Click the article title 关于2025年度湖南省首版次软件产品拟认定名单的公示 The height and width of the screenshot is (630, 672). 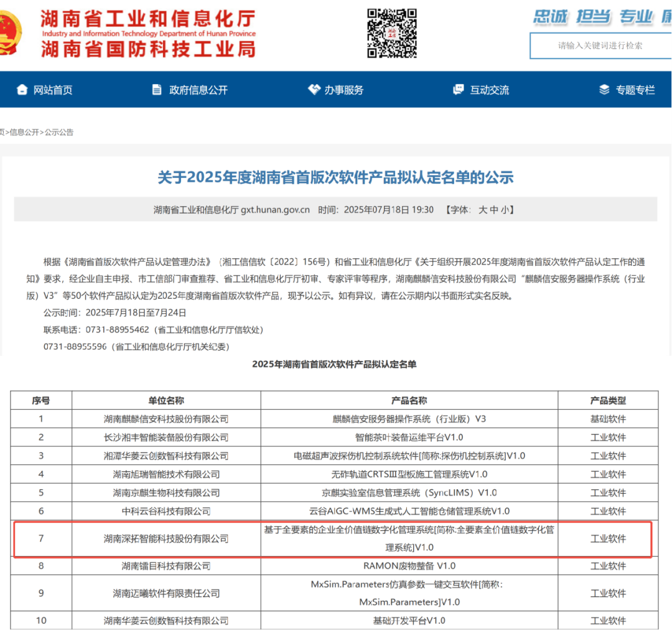(x=335, y=177)
